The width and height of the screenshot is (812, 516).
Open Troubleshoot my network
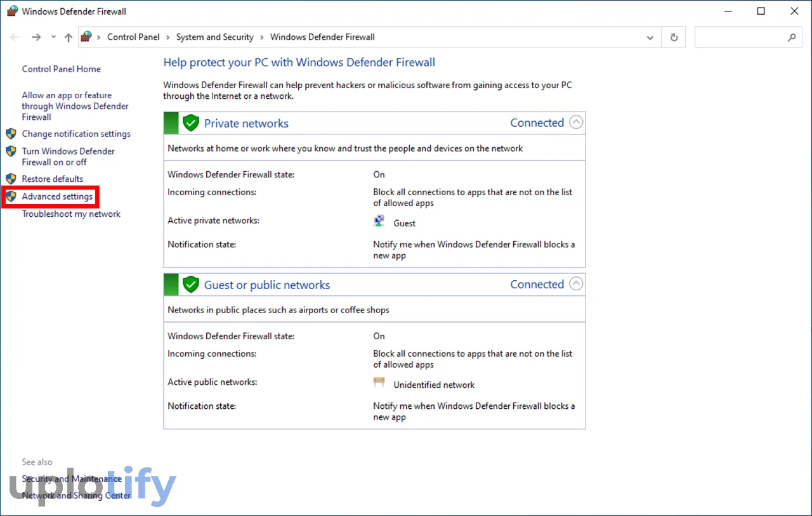[71, 214]
